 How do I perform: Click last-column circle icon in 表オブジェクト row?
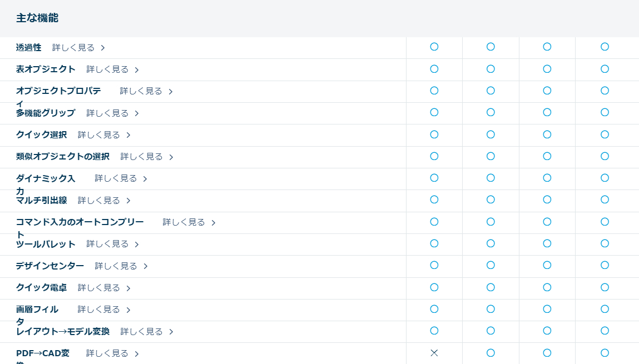[x=605, y=69]
